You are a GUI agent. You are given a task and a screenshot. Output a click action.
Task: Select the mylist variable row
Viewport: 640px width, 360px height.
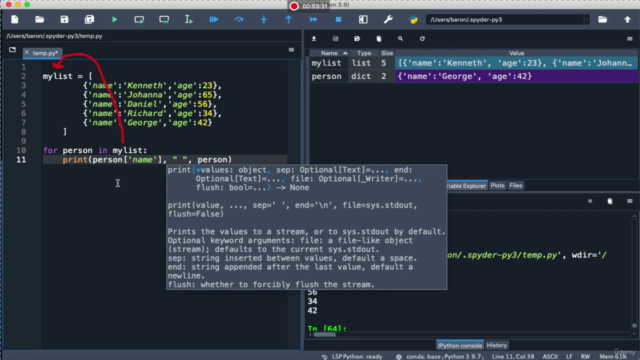point(473,63)
